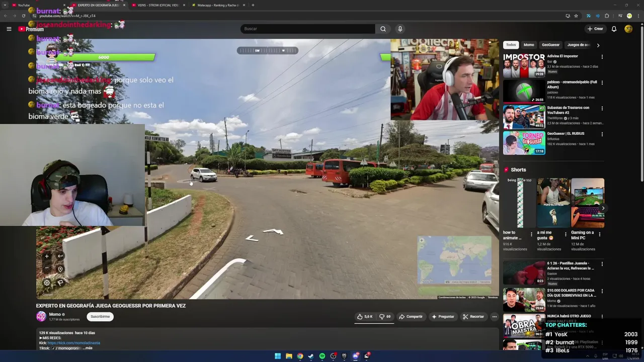Screen dimensions: 644x362
Task: Open options for Subastas de Trasteros video
Action: click(602, 108)
